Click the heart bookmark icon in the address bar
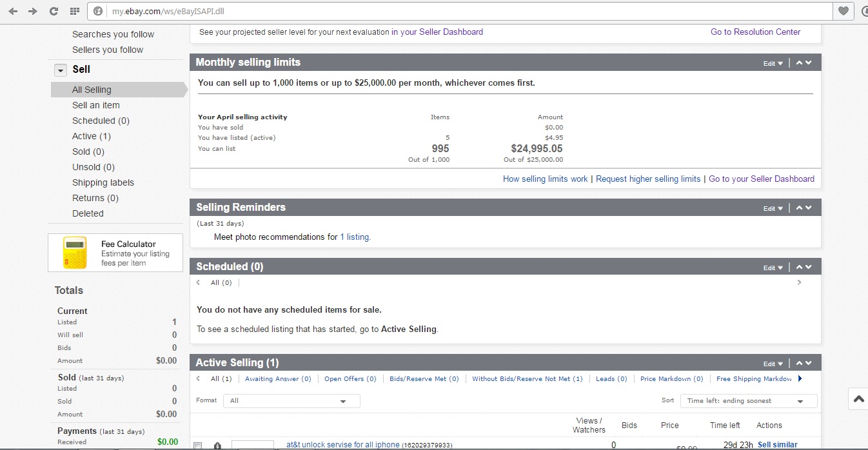The height and width of the screenshot is (450, 868). (x=843, y=11)
